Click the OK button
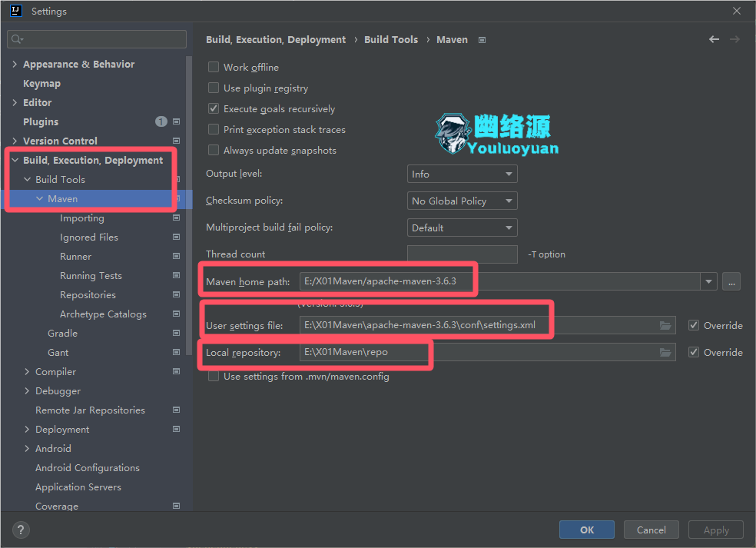The width and height of the screenshot is (756, 548). pos(587,530)
